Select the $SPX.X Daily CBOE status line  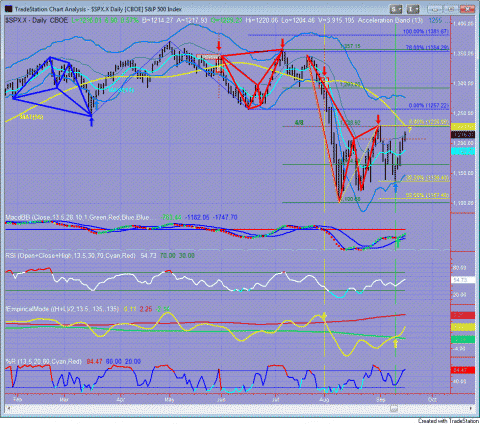click(37, 20)
